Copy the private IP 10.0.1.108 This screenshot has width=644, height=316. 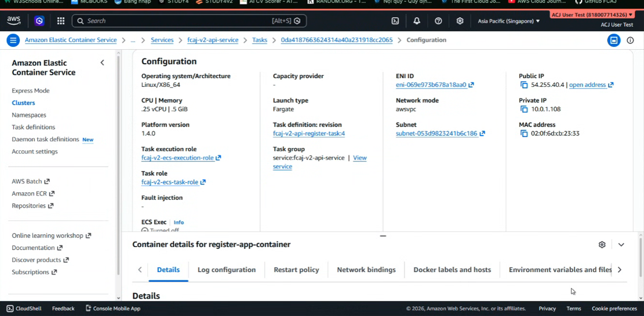coord(523,109)
